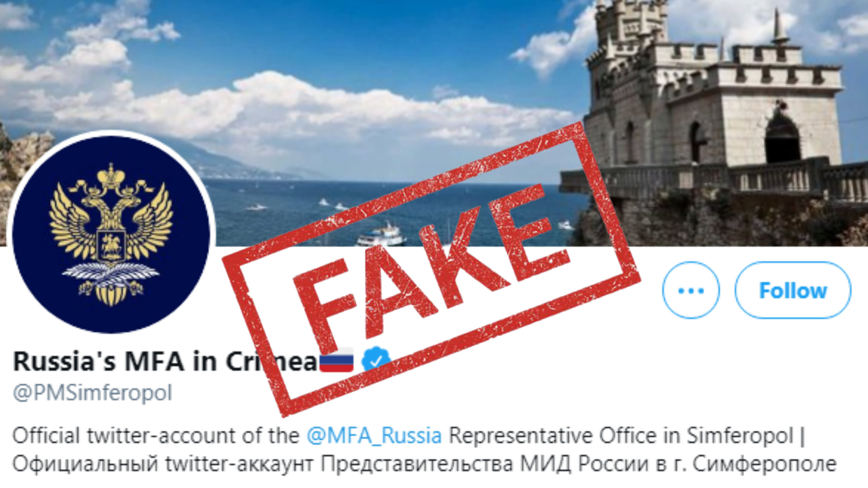This screenshot has height=488, width=868.
Task: Click the golden crown atop the eagle emblem
Action: coord(111,175)
